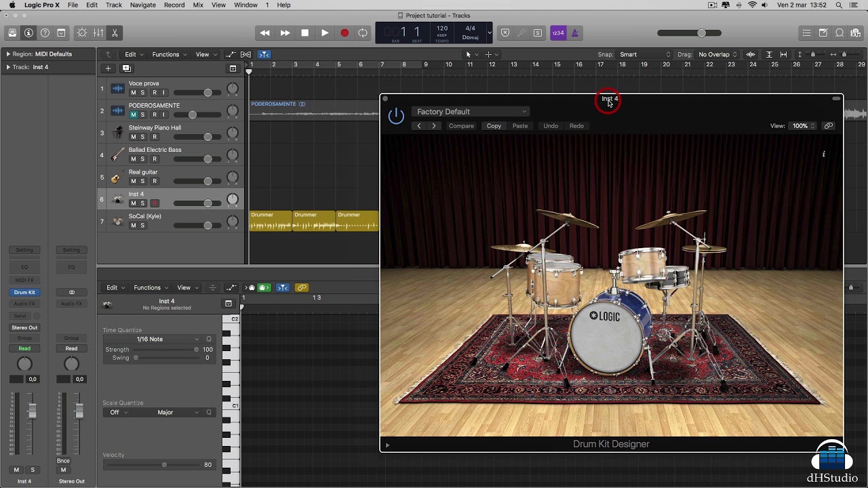Click the master volume slider in the control bar
Viewport: 868px width, 488px height.
coord(689,33)
